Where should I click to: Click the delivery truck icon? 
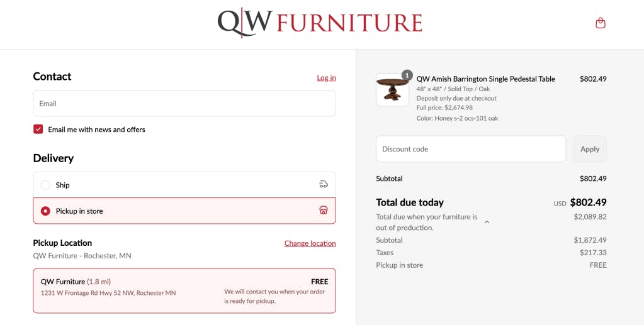tap(324, 184)
